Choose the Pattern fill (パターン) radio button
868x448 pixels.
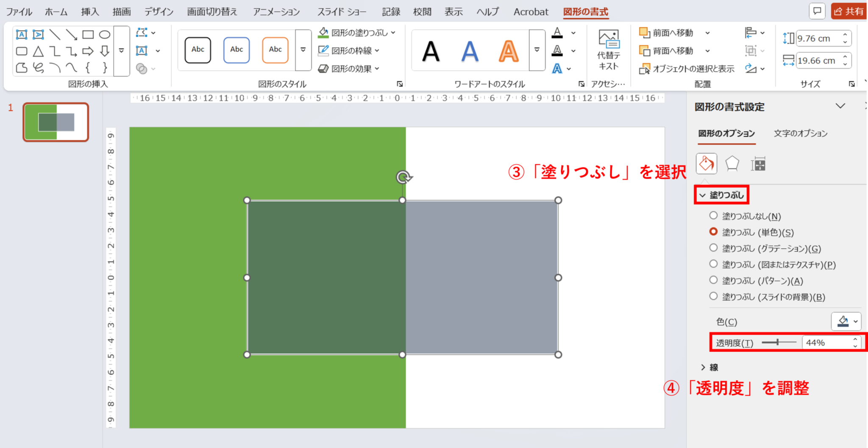(x=714, y=280)
